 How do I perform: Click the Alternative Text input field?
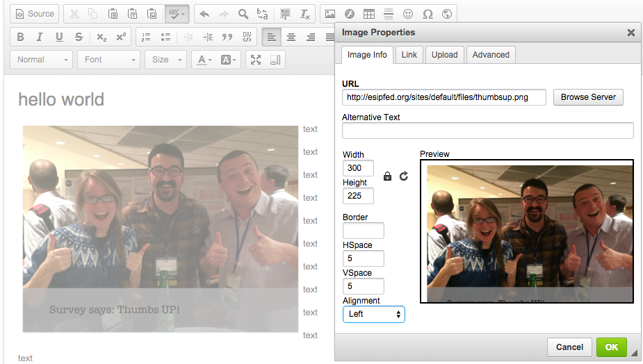(487, 131)
